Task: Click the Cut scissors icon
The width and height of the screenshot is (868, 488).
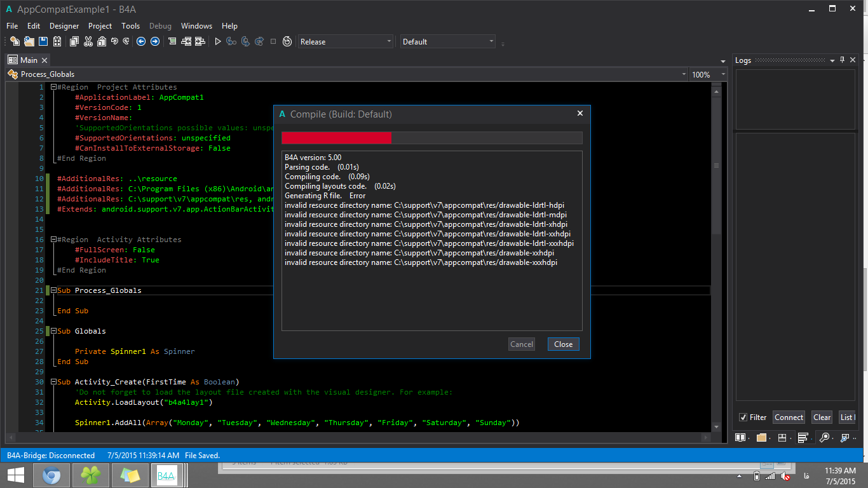Action: click(x=88, y=41)
